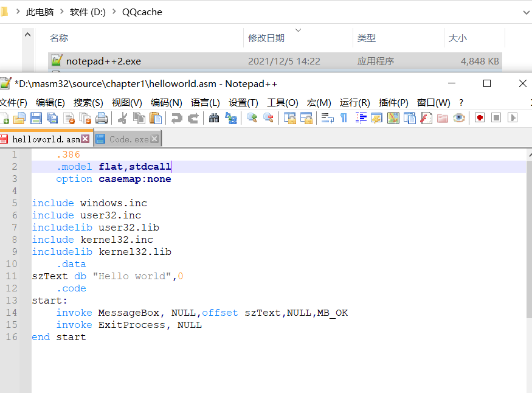Select the Replace toolbar icon
This screenshot has width=532, height=393.
click(x=229, y=117)
